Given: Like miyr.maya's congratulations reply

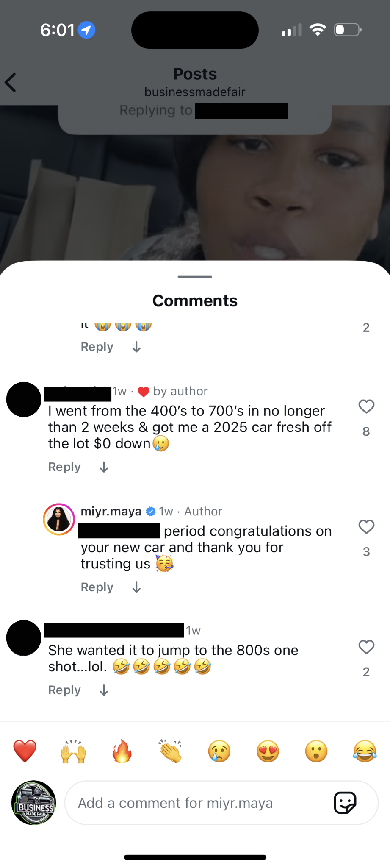Looking at the screenshot, I should pyautogui.click(x=366, y=527).
